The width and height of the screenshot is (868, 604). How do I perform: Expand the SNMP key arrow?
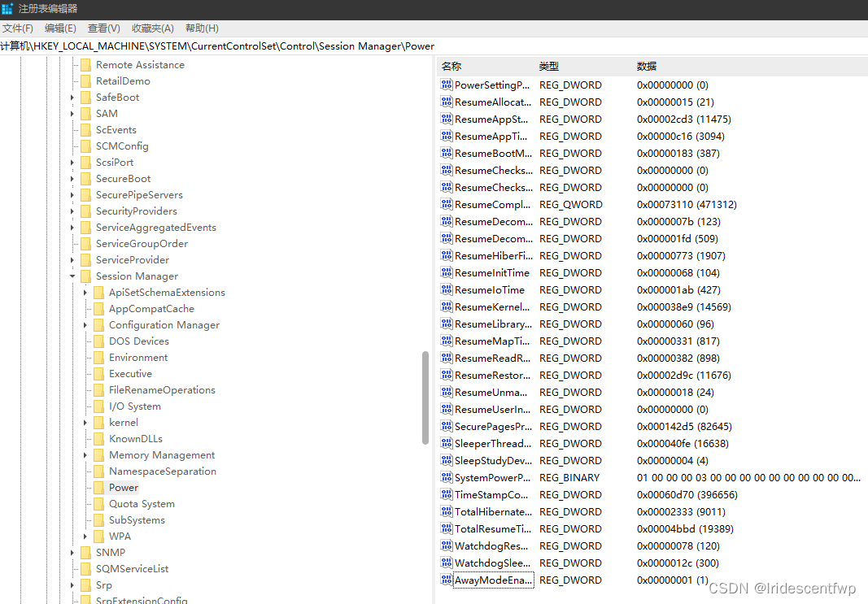pyautogui.click(x=72, y=553)
